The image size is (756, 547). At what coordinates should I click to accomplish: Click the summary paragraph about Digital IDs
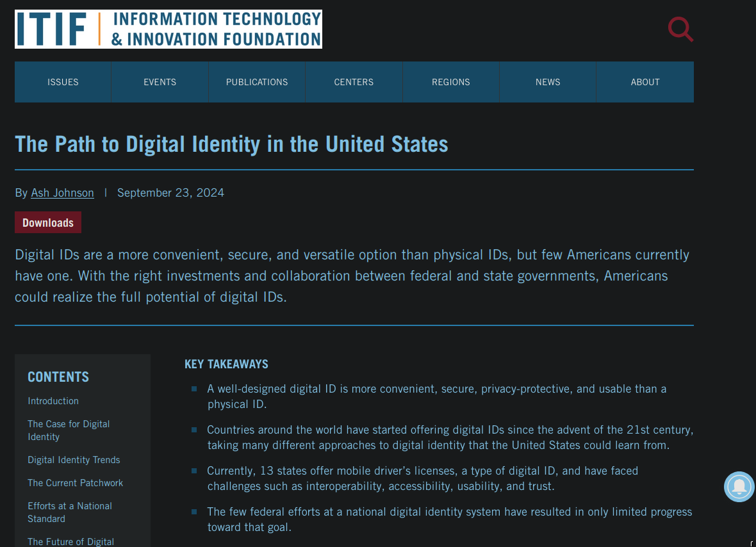[352, 275]
